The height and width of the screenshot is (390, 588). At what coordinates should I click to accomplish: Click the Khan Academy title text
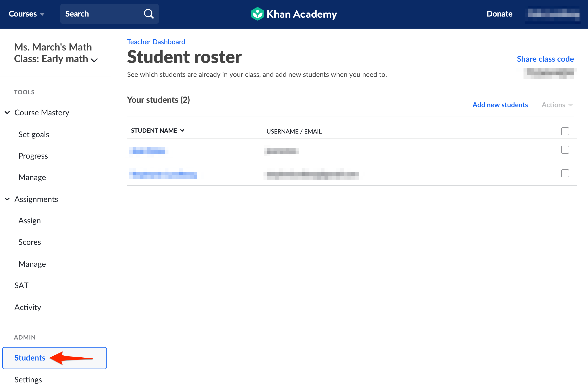pyautogui.click(x=302, y=14)
